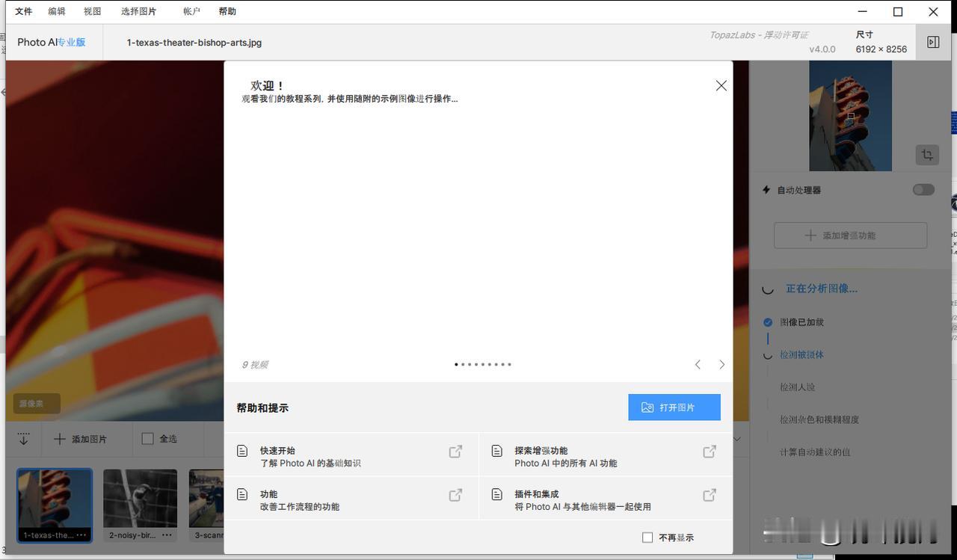Viewport: 957px width, 560px height.
Task: Check the 不再显示 checkbox
Action: (x=648, y=538)
